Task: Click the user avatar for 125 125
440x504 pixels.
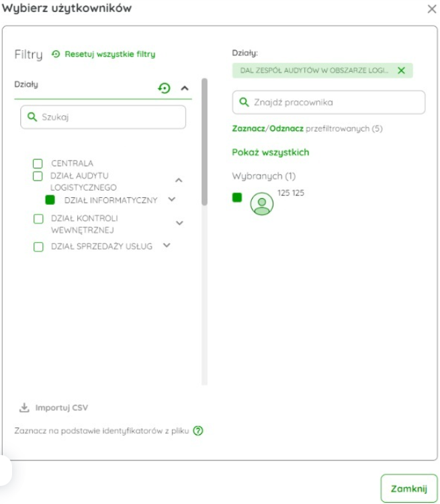Action: [x=262, y=203]
